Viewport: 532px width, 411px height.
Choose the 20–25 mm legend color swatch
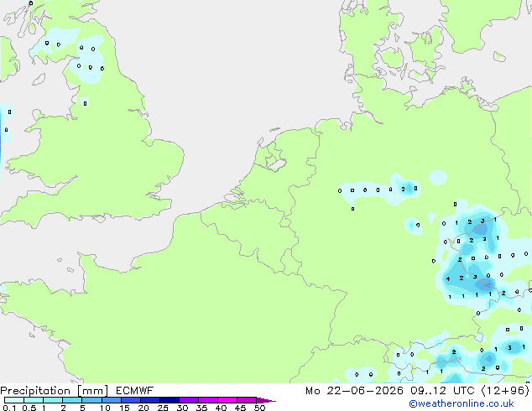tap(149, 400)
